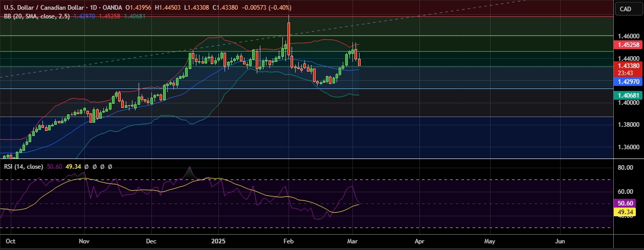Viewport: 644px width, 250px height.
Task: Click the red 1.45258 price scale label
Action: click(627, 45)
